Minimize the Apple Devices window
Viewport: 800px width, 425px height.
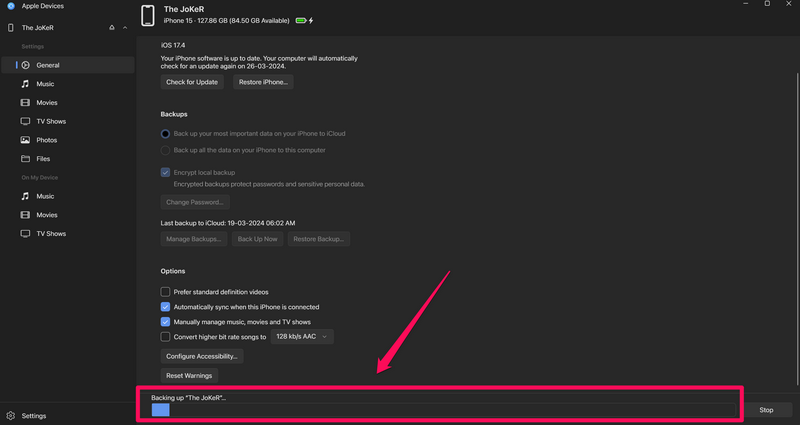745,4
